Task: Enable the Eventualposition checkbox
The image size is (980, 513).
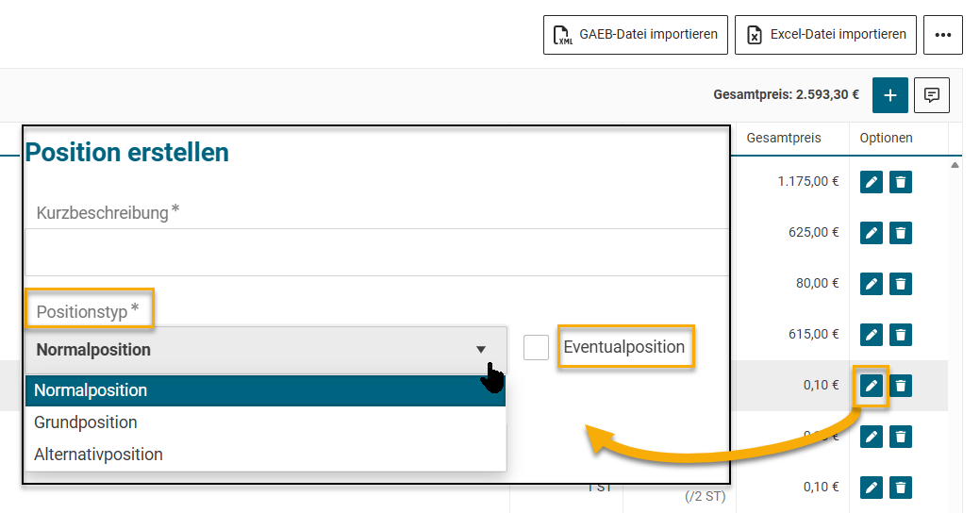Action: [x=536, y=348]
